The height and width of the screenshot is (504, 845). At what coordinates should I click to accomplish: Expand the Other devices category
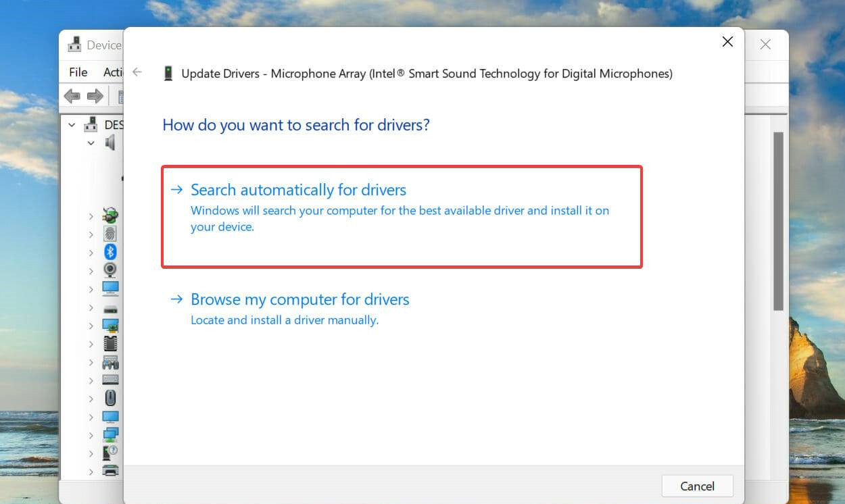(x=91, y=453)
